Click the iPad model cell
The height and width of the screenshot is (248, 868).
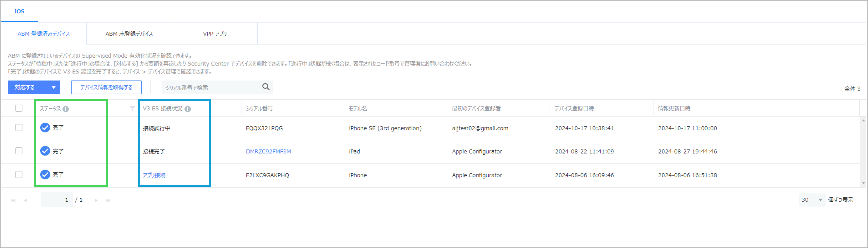coord(354,152)
